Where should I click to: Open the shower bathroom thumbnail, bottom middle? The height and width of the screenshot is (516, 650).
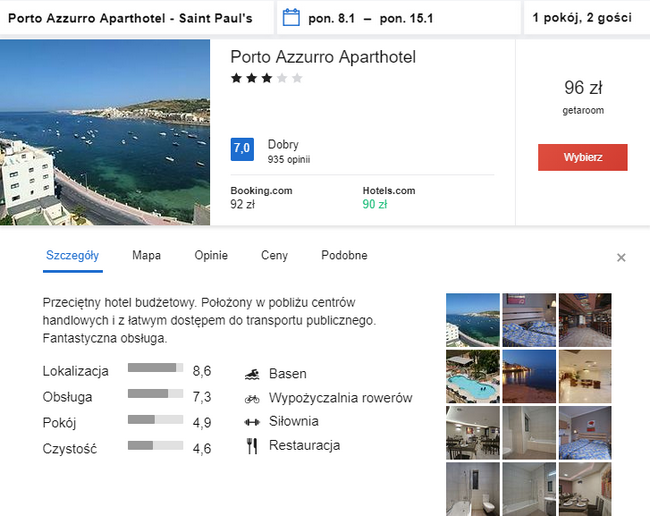point(529,489)
